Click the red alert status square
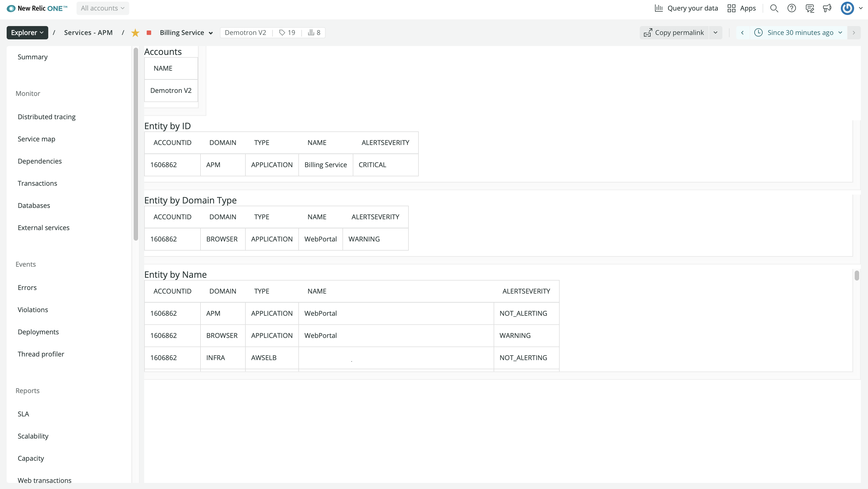The height and width of the screenshot is (489, 868). 149,33
